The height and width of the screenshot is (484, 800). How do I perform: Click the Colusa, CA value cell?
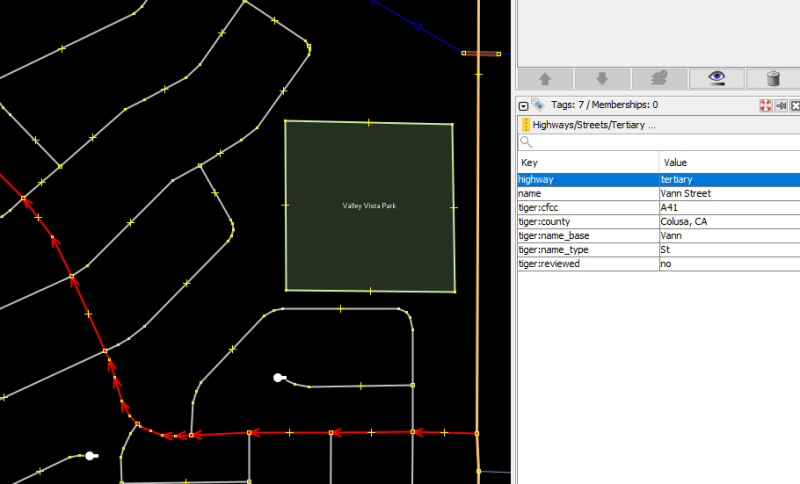pyautogui.click(x=730, y=222)
